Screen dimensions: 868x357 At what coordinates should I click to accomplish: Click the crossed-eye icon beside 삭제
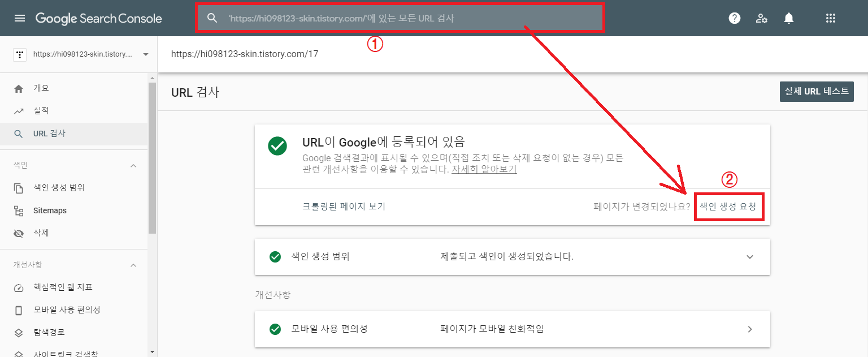(x=19, y=233)
